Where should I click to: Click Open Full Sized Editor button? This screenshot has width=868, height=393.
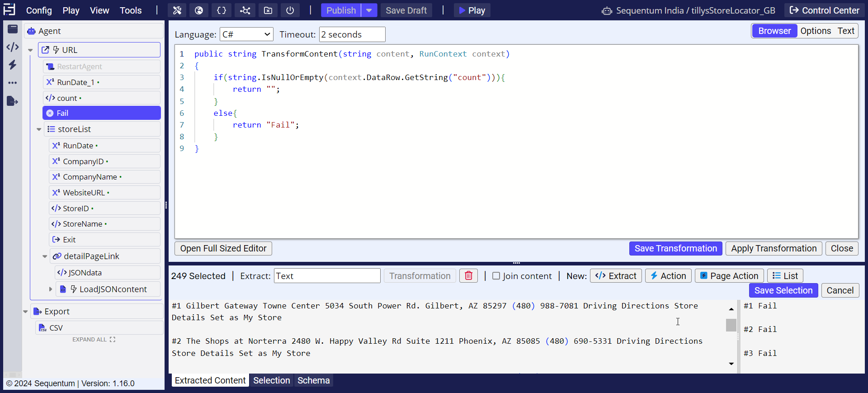[x=223, y=248]
